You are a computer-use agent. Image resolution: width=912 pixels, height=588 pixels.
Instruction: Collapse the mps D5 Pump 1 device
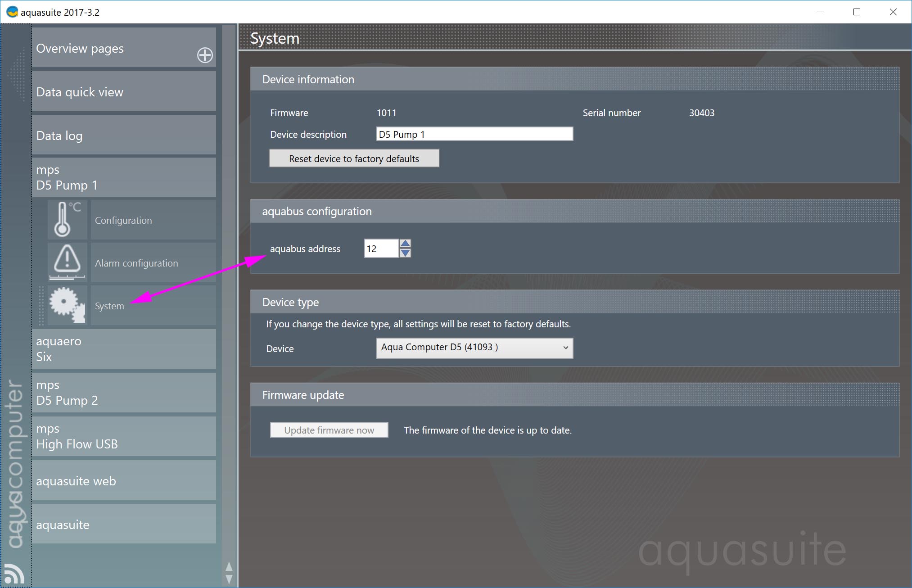(124, 177)
